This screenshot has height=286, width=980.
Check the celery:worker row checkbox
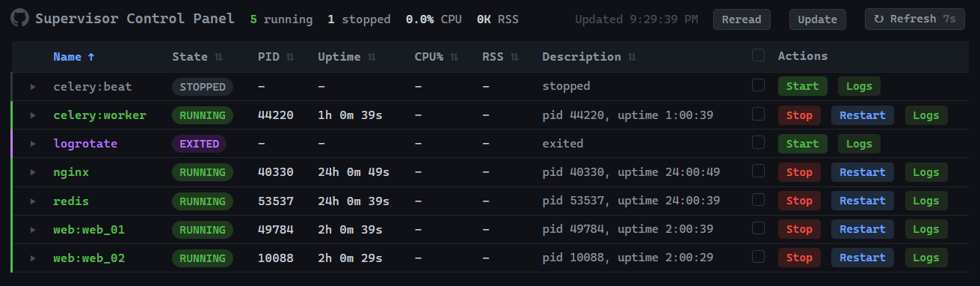click(x=759, y=114)
